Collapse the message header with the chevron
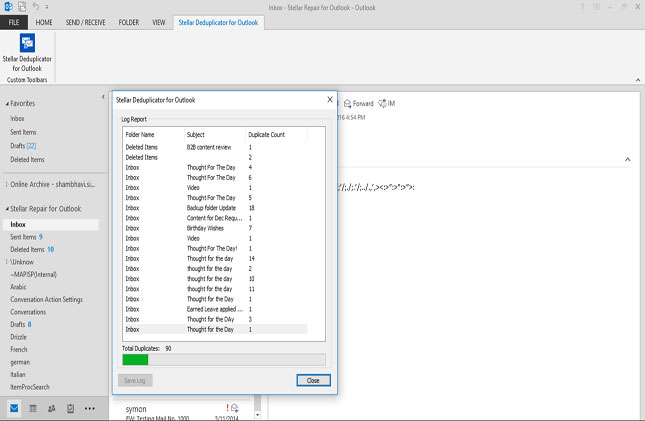645x421 pixels. pyautogui.click(x=627, y=159)
